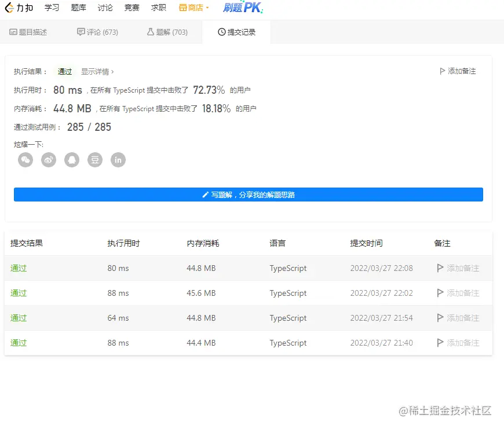504x429 pixels.
Task: Click the 提交时间 column header
Action: (366, 243)
